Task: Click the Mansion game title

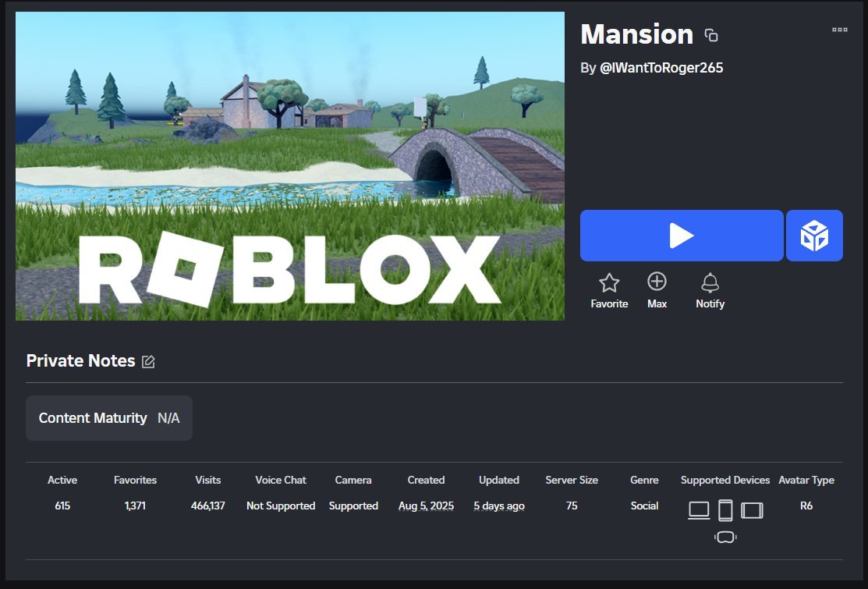Action: [x=636, y=34]
